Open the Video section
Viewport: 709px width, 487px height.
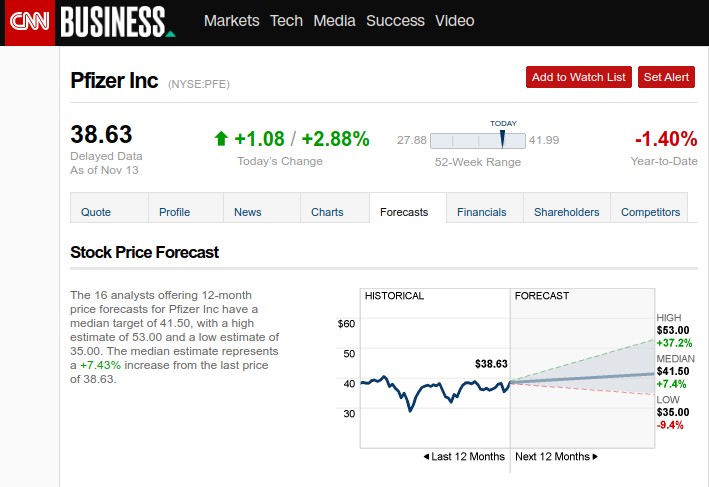[x=455, y=21]
